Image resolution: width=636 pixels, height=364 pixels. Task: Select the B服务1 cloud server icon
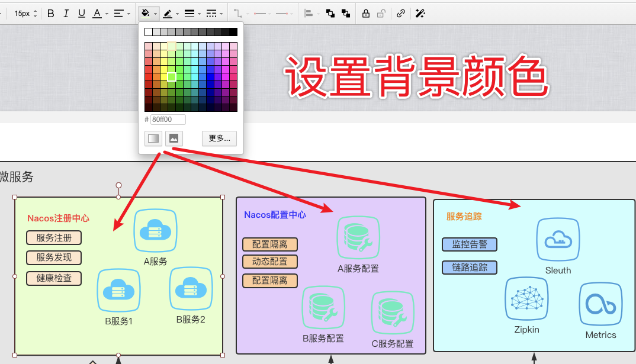coord(119,291)
